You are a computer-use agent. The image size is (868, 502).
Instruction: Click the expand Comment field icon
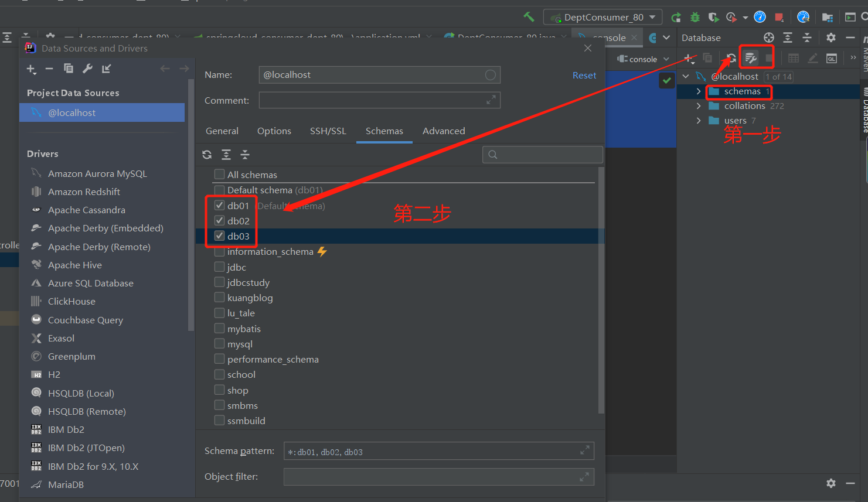click(491, 100)
